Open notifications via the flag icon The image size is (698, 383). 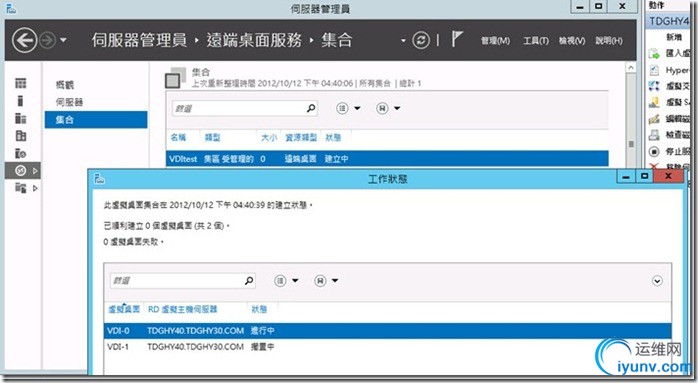457,39
